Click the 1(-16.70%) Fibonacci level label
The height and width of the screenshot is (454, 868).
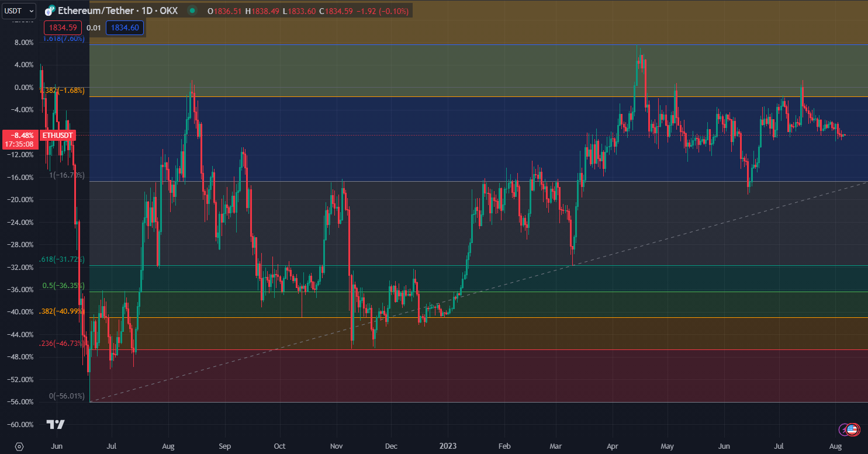click(67, 175)
